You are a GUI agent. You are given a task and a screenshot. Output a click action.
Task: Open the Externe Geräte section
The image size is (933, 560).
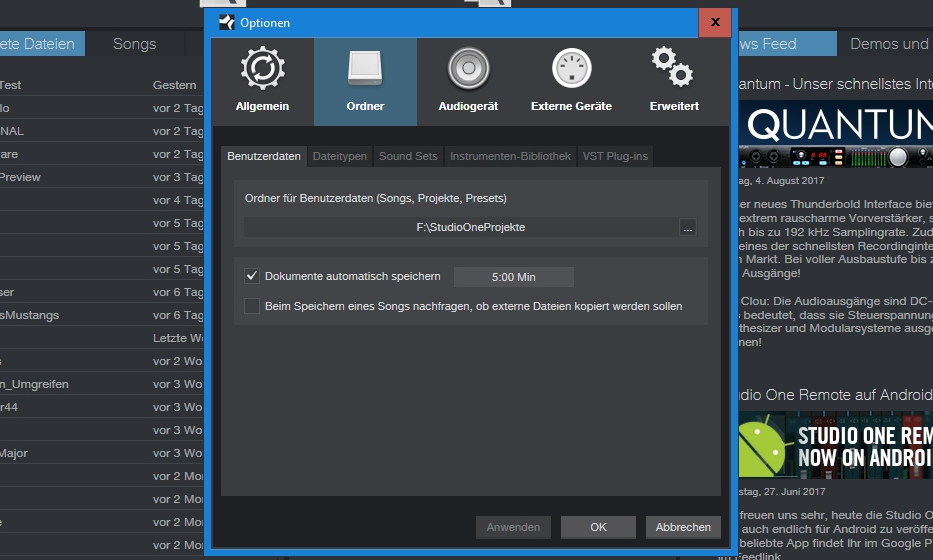[571, 82]
